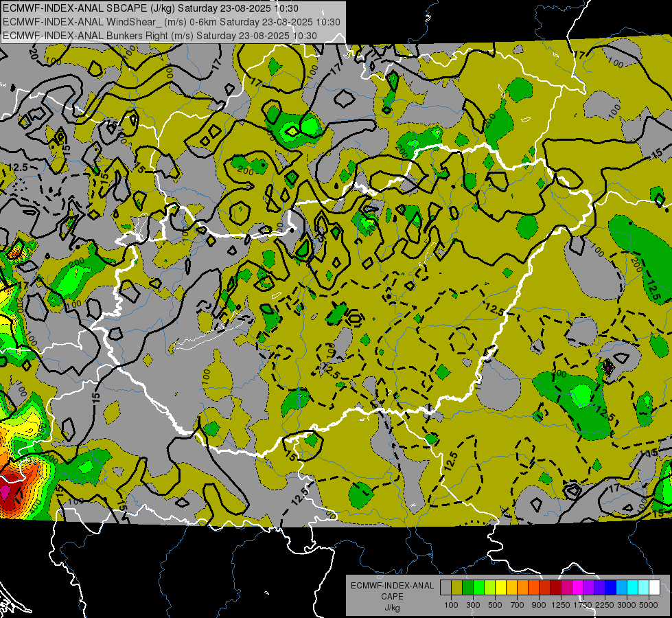The height and width of the screenshot is (618, 672).
Task: Select the gray swatch in CAPE legend
Action: 445,588
